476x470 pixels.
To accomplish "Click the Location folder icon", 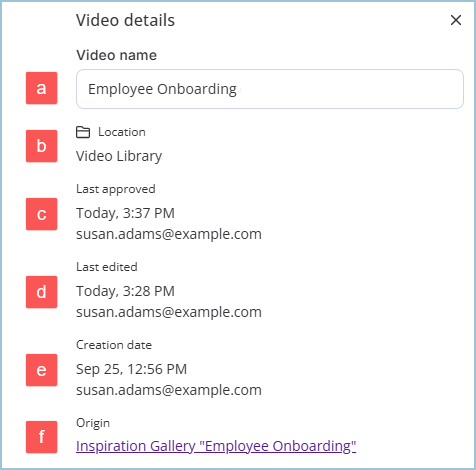I will (x=83, y=132).
